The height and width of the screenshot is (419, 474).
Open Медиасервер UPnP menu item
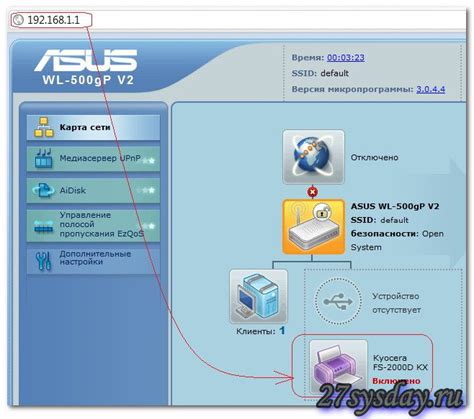[93, 159]
